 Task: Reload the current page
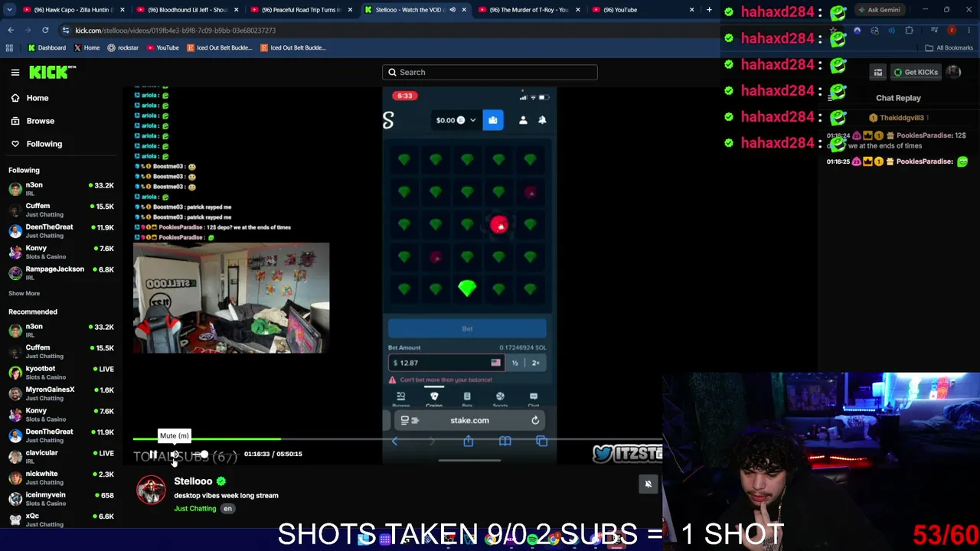click(x=45, y=31)
